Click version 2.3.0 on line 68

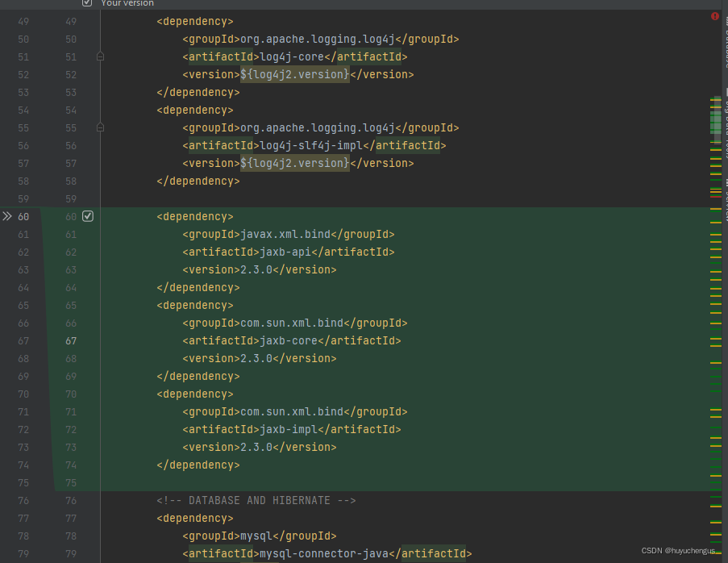[256, 358]
